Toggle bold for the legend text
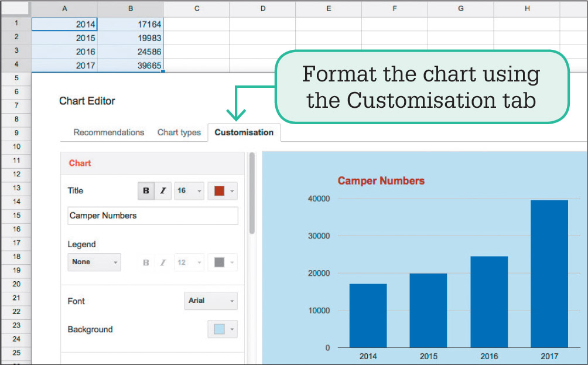This screenshot has width=588, height=365. pos(146,262)
